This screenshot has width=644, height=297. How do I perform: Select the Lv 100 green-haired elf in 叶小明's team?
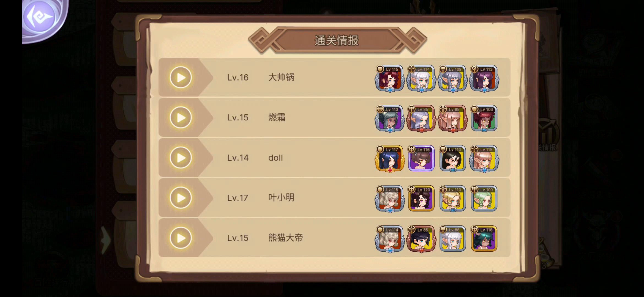(484, 199)
